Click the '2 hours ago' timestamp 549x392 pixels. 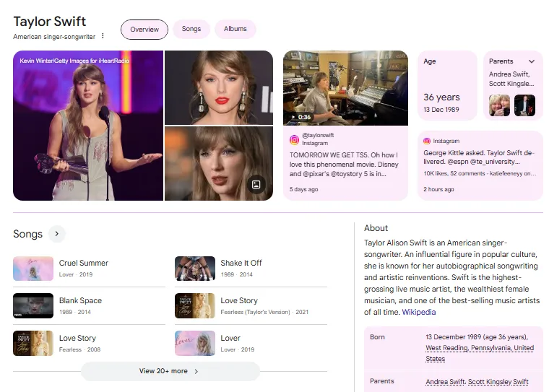pos(438,189)
